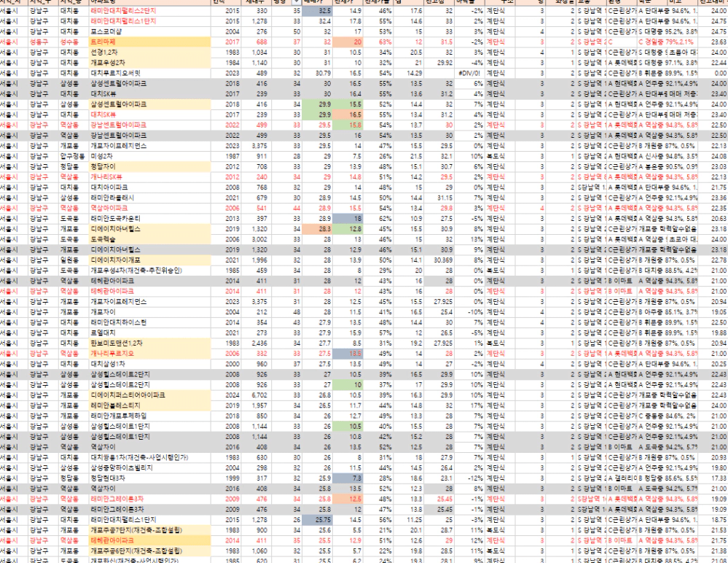Image resolution: width=728 pixels, height=563 pixels.
Task: Click the 2024 year cell
Action: click(x=226, y=395)
